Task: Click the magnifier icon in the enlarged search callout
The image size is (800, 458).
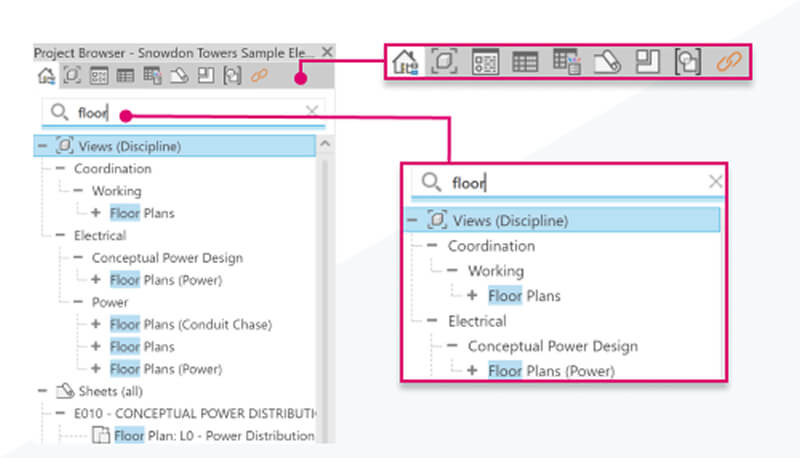Action: pyautogui.click(x=431, y=182)
